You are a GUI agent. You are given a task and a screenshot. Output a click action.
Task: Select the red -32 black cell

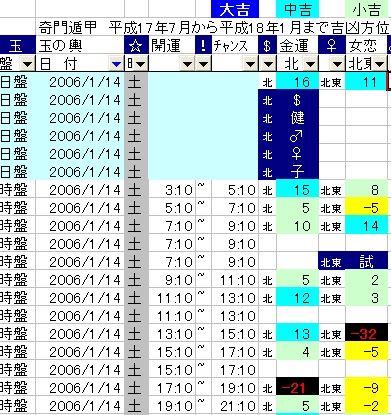pos(367,334)
